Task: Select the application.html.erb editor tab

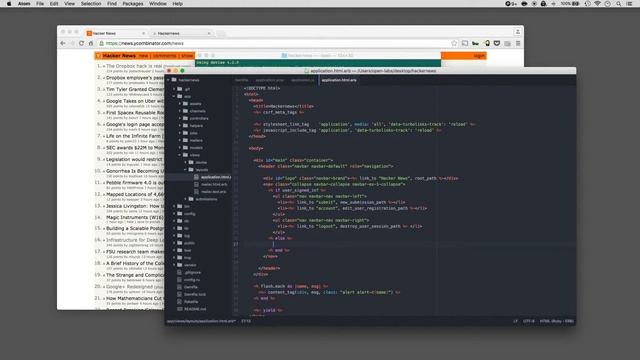Action: [x=339, y=80]
